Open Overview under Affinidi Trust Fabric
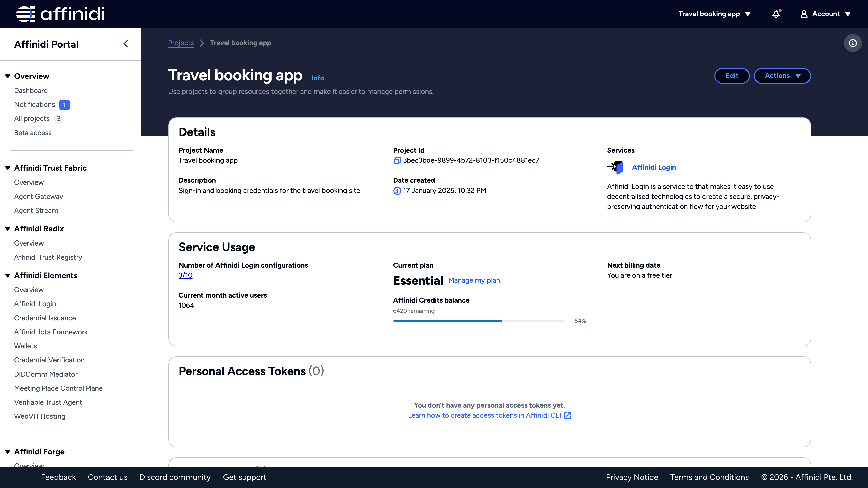Image resolution: width=868 pixels, height=488 pixels. (29, 182)
